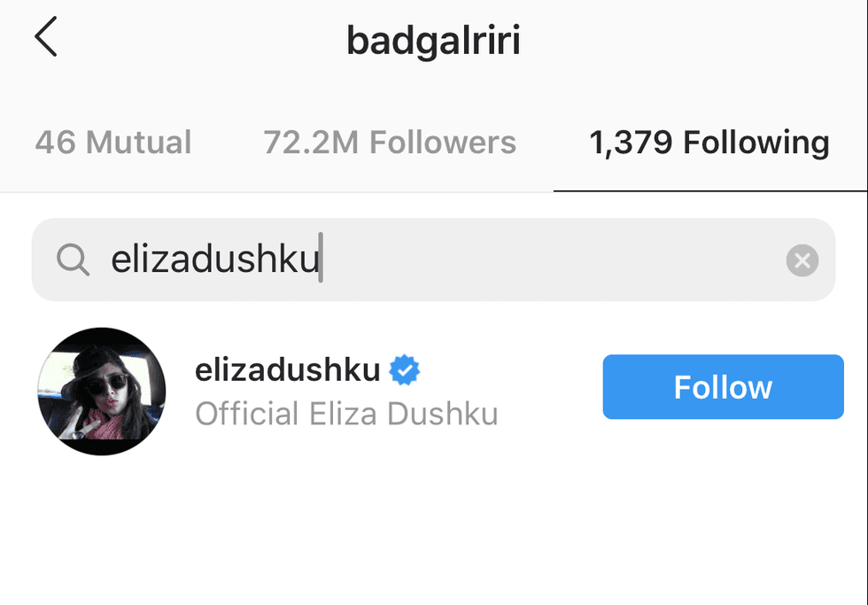This screenshot has width=868, height=605.
Task: Tap the badgalriri title in the header
Action: (x=433, y=41)
